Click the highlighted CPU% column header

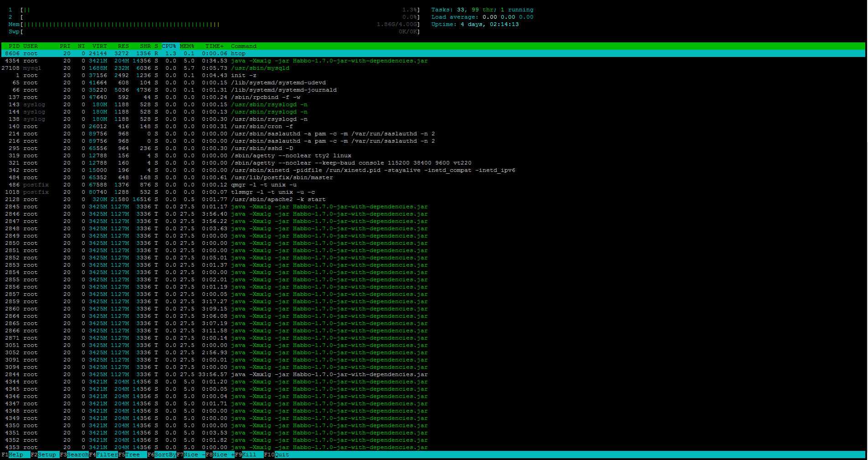(169, 46)
